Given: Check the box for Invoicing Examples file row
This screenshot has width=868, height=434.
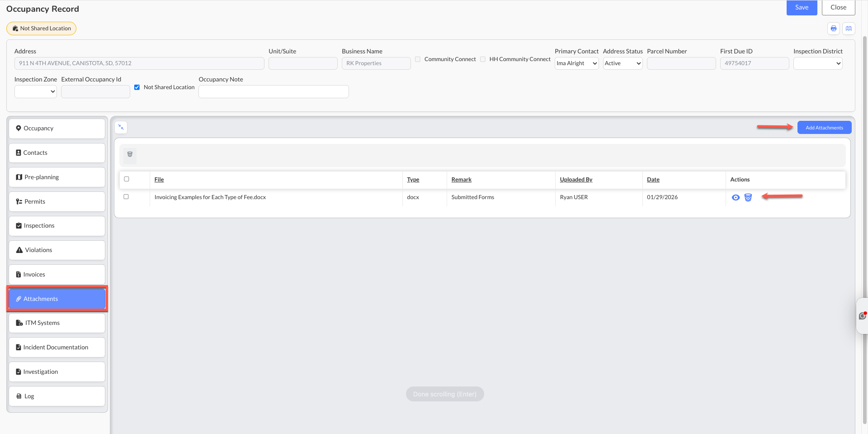Looking at the screenshot, I should (126, 197).
